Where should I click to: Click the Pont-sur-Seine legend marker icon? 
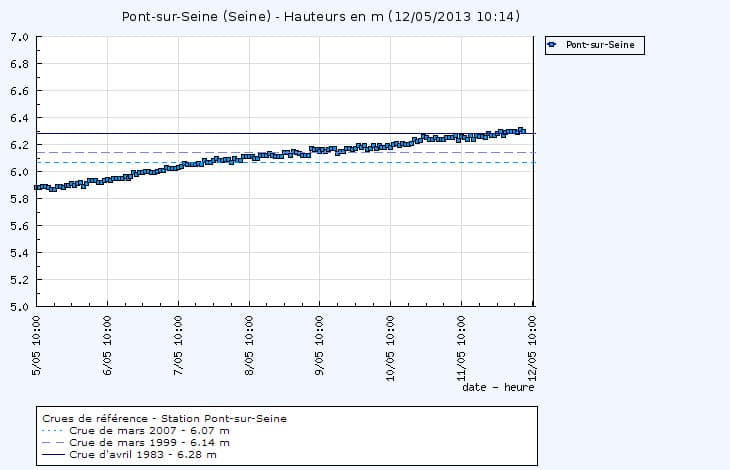[x=552, y=45]
